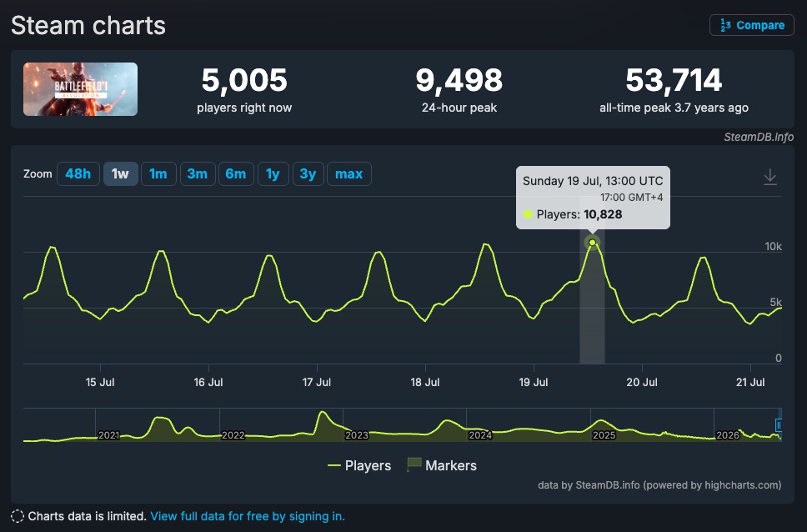Click the highlighted 19 Jul peak data point
Screen dimensions: 807x532
point(593,243)
